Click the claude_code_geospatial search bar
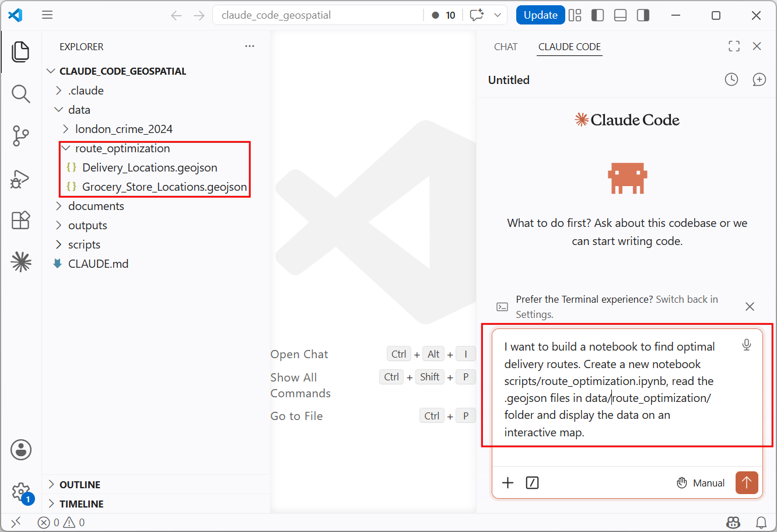This screenshot has height=532, width=777. 318,15
